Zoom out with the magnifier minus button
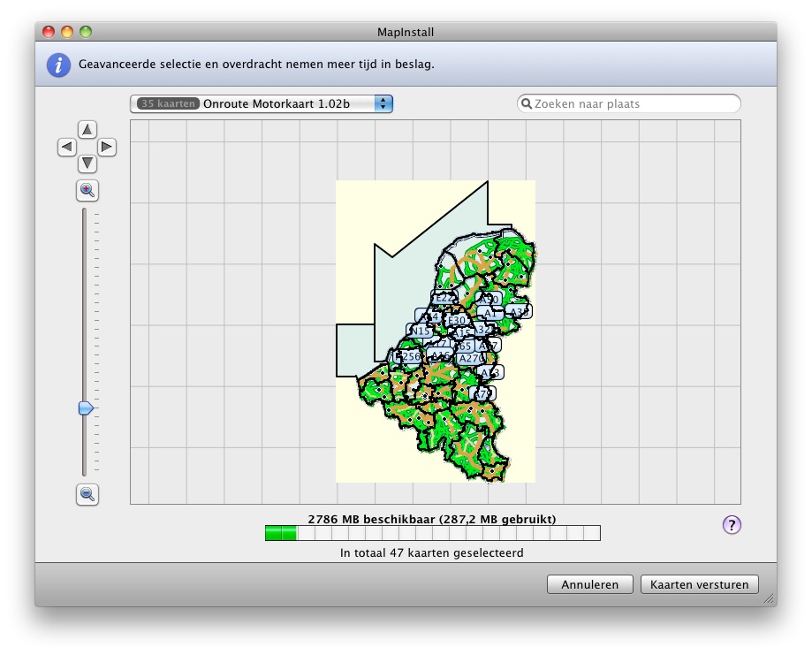This screenshot has height=655, width=812. click(x=87, y=494)
